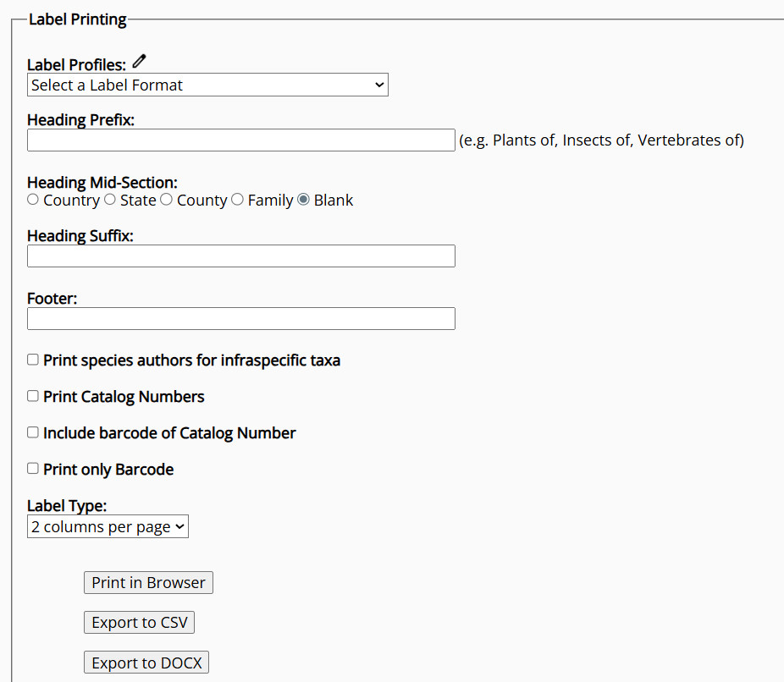This screenshot has width=784, height=682.
Task: Expand the 2 columns per page selector arrow
Action: click(179, 526)
